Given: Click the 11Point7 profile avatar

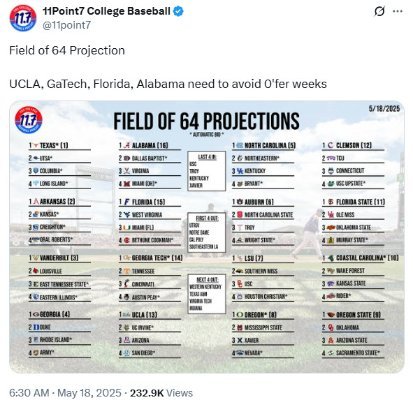Looking at the screenshot, I should click(23, 18).
